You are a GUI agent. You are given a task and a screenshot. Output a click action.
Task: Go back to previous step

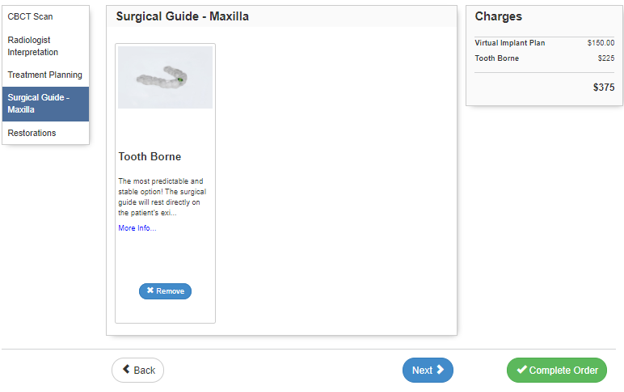(138, 370)
